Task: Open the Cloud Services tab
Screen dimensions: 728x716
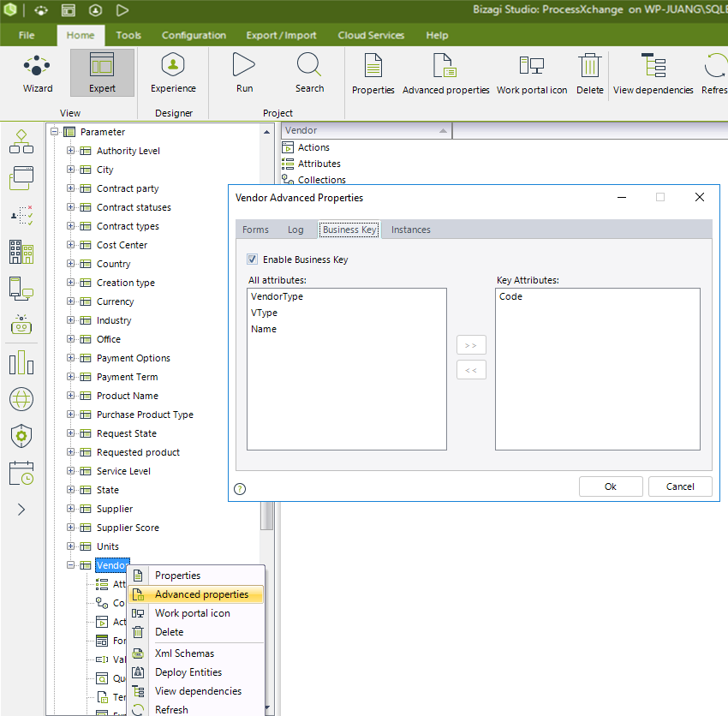Action: click(371, 35)
